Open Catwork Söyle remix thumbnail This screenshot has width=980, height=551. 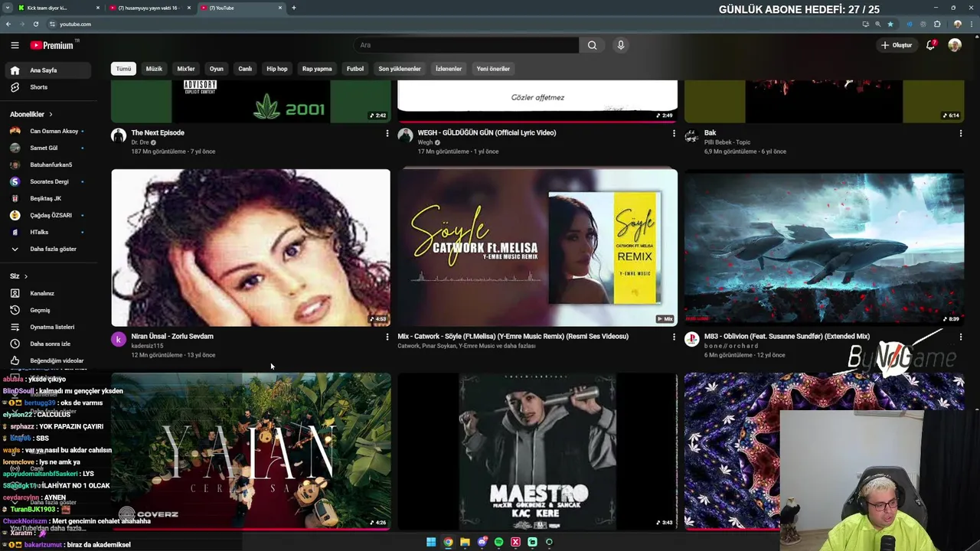[x=537, y=247]
